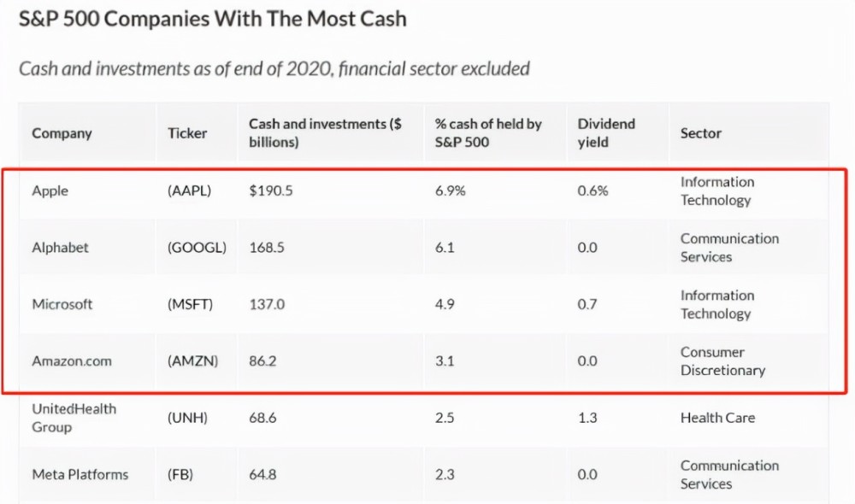Image resolution: width=855 pixels, height=504 pixels.
Task: Click the (GOOGL) ticker symbol
Action: click(197, 248)
